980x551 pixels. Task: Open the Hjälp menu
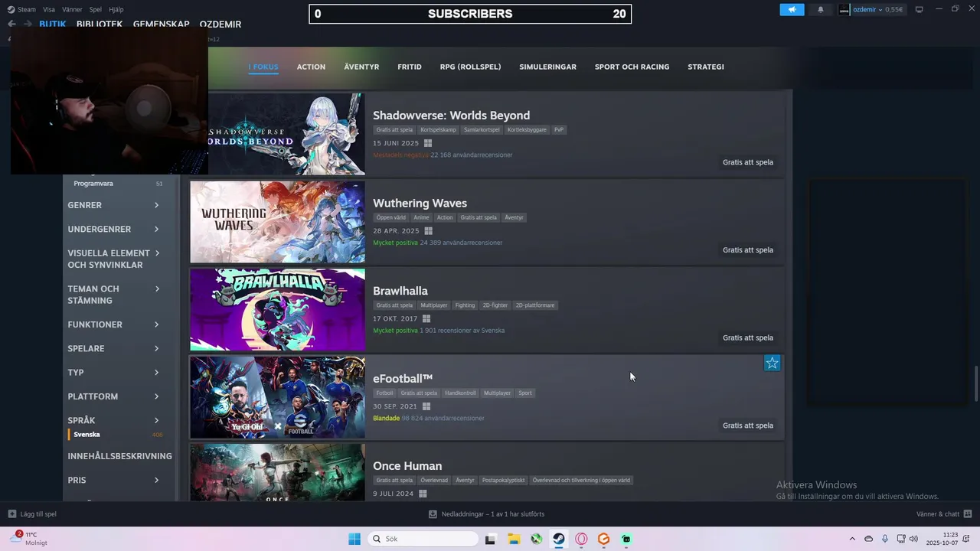point(116,9)
